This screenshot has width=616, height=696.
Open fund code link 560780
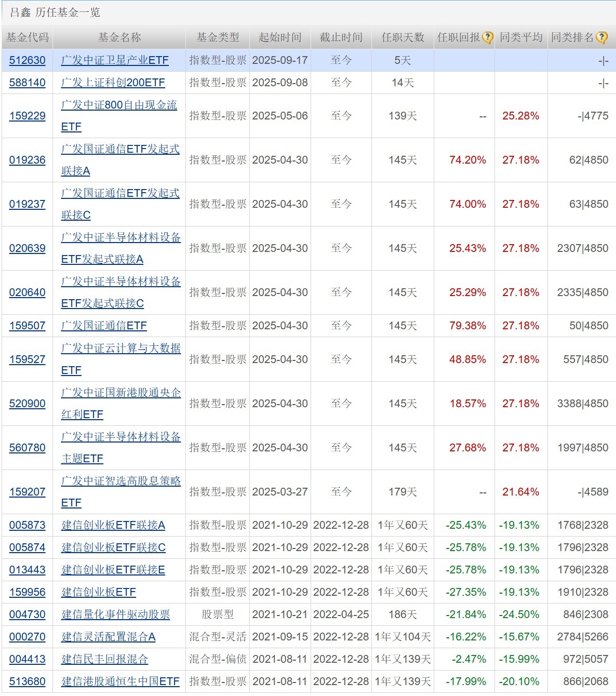[x=28, y=448]
